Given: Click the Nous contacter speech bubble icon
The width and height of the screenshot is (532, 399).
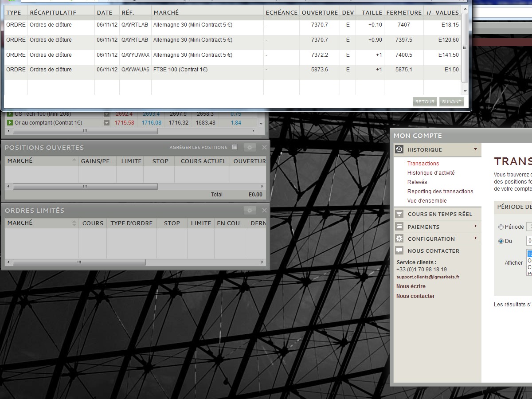Looking at the screenshot, I should tap(399, 250).
